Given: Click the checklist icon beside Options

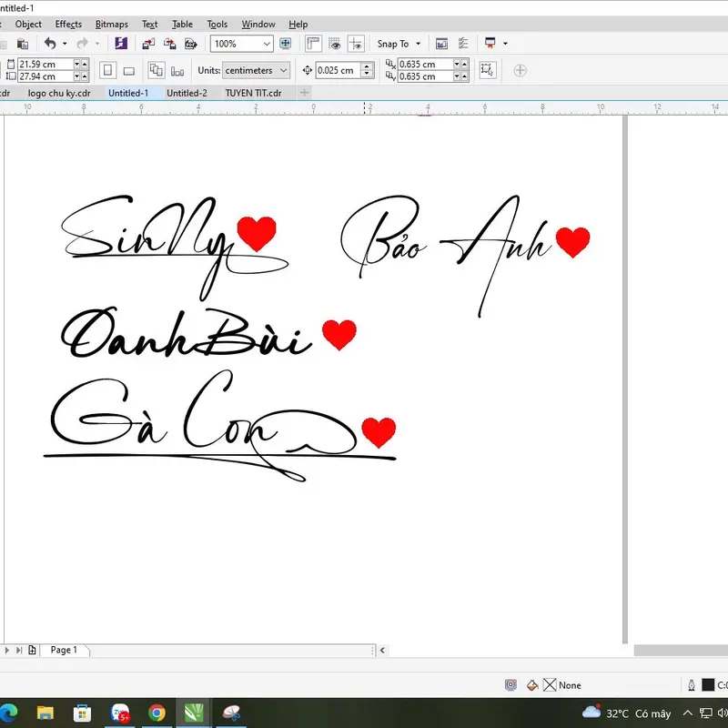Looking at the screenshot, I should click(463, 44).
